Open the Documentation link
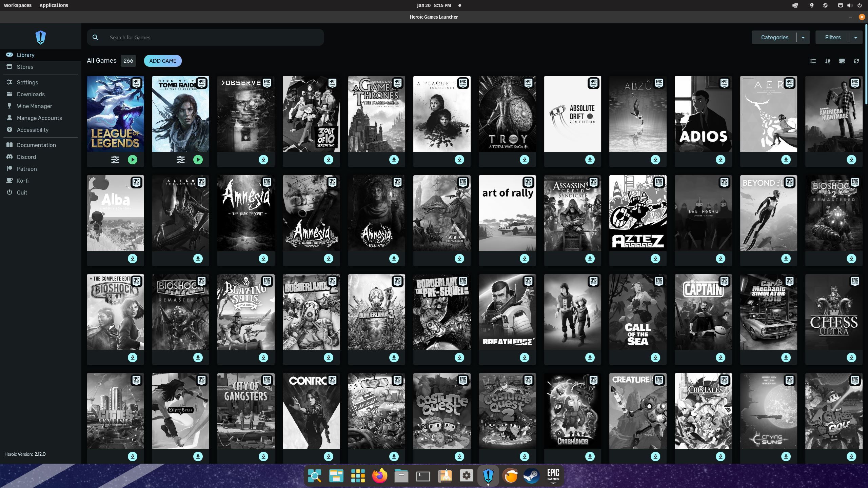This screenshot has width=868, height=488. point(36,145)
